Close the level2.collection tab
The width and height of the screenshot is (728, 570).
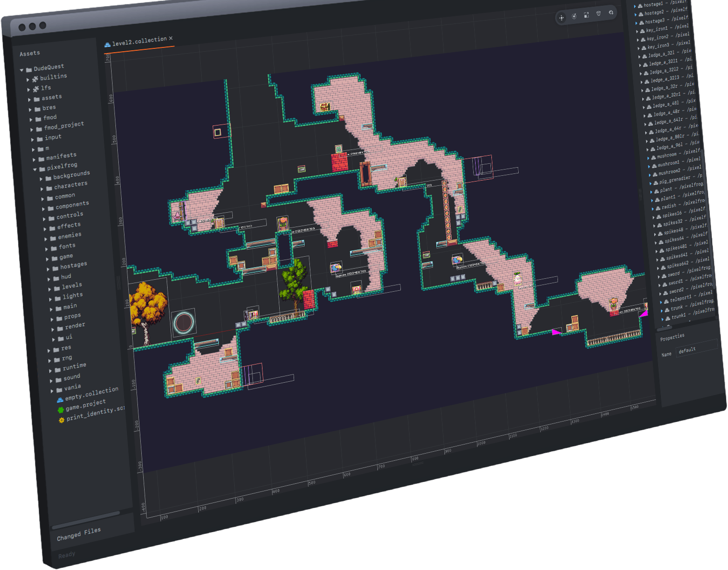(171, 38)
